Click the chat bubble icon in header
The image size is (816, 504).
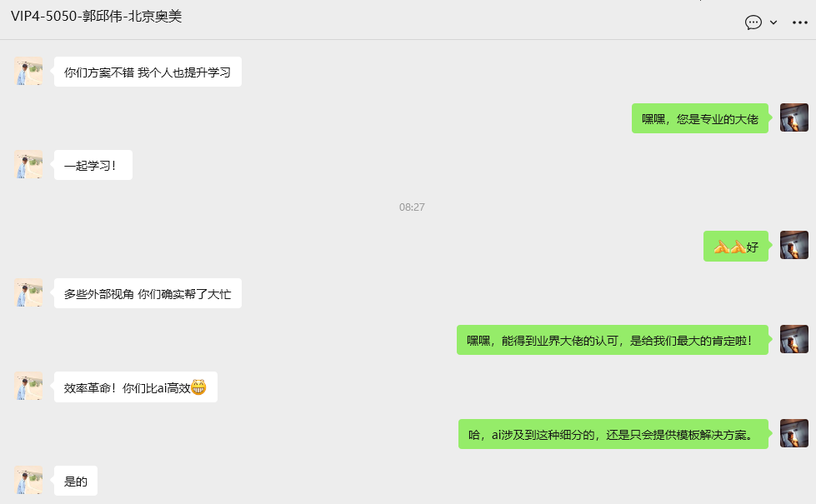753,22
